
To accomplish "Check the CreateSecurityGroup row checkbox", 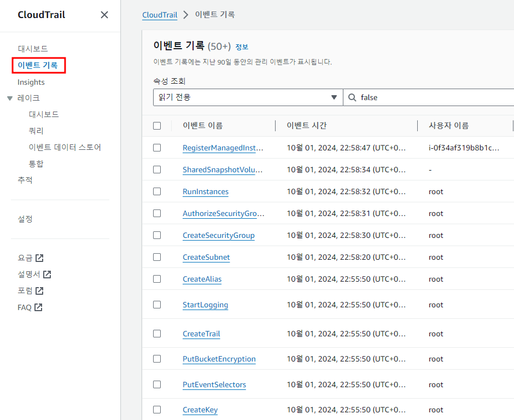I will (157, 235).
